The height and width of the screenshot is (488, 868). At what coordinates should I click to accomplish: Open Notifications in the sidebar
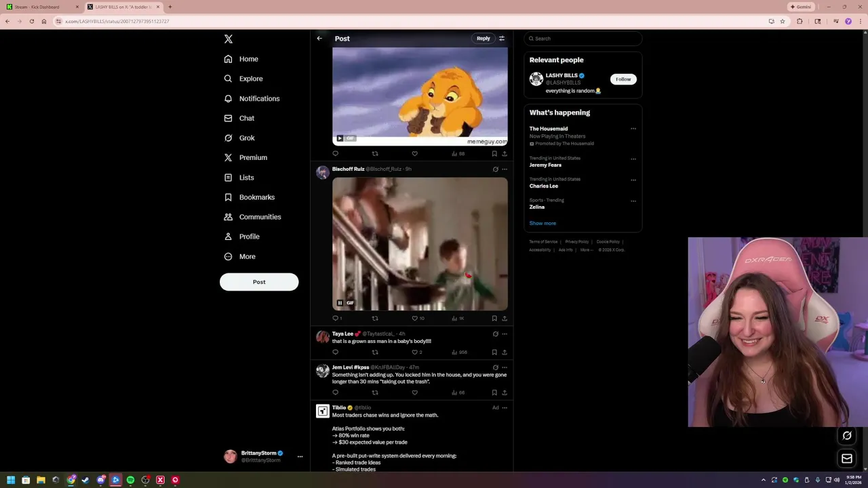tap(252, 98)
